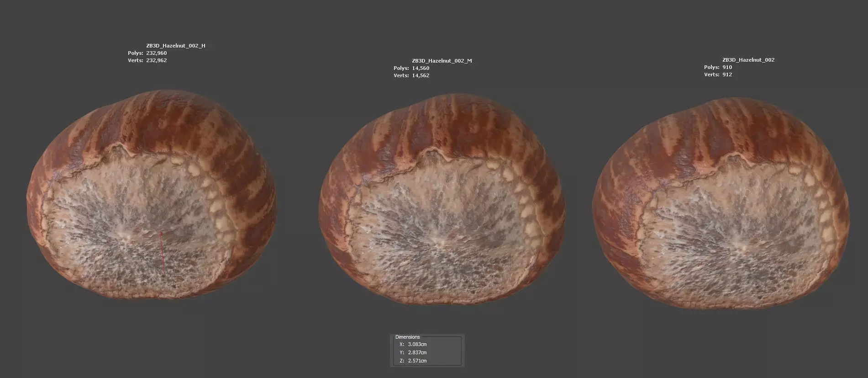Click the Polys value 910
The image size is (868, 378).
(727, 67)
